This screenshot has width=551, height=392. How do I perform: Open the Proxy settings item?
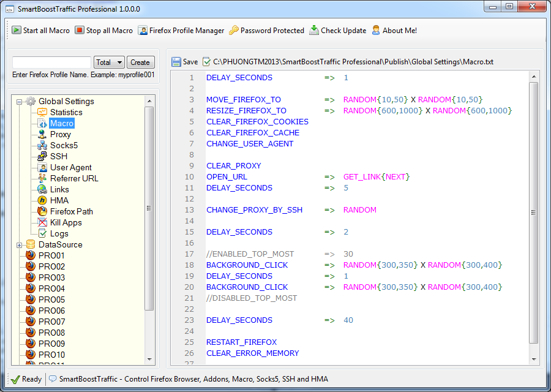point(60,134)
